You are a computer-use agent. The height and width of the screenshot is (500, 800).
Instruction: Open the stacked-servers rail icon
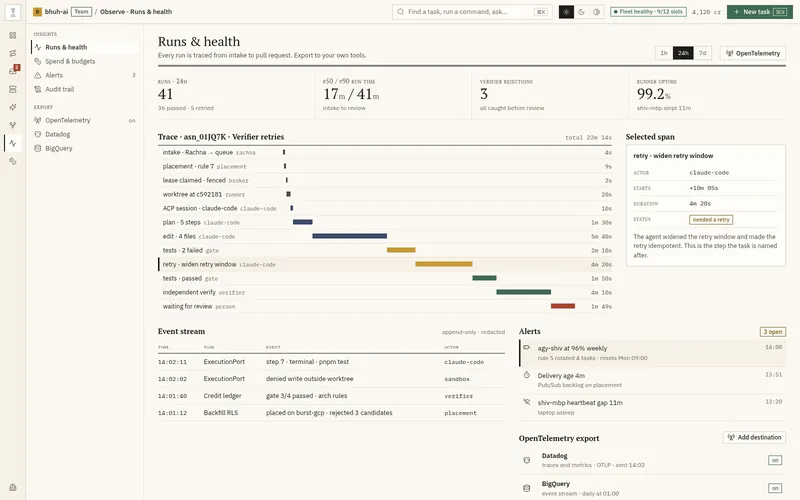pyautogui.click(x=13, y=89)
